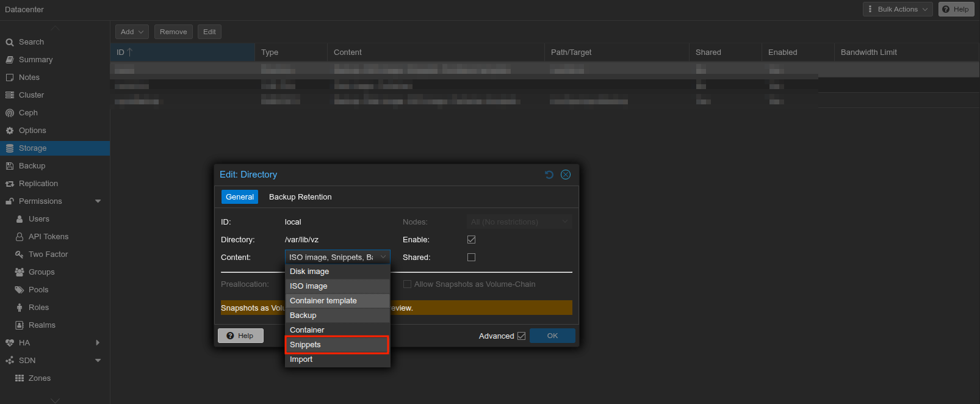Select Container template option
980x404 pixels.
tap(337, 301)
